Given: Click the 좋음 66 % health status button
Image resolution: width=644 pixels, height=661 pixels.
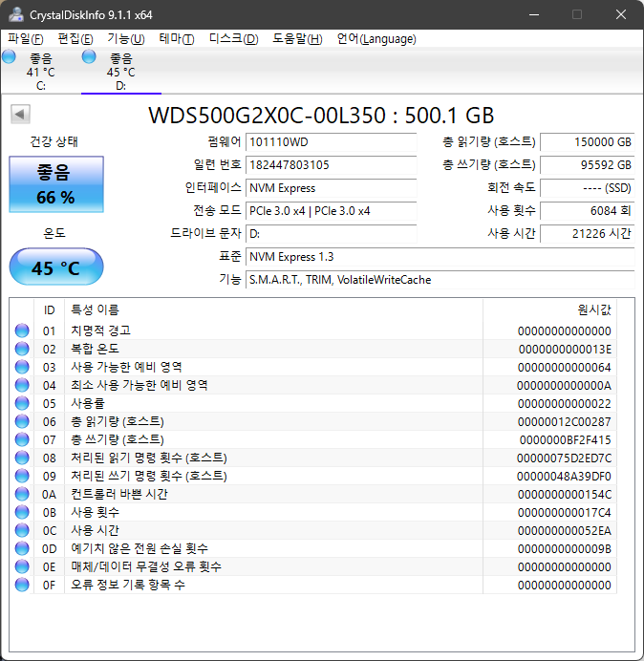Looking at the screenshot, I should coord(56,184).
